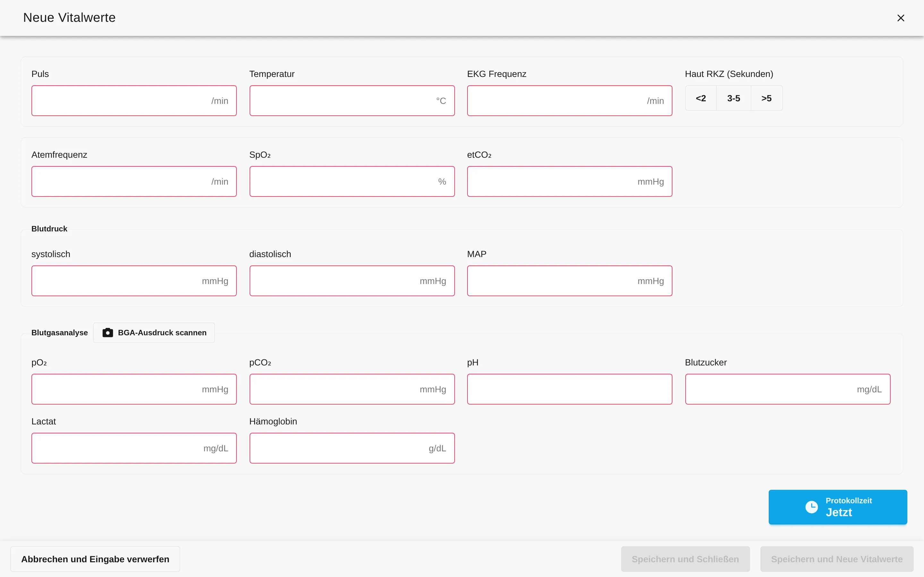Screen dimensions: 924x577
Task: Click Speichern und Neue Vitalwerte button
Action: coord(836,559)
